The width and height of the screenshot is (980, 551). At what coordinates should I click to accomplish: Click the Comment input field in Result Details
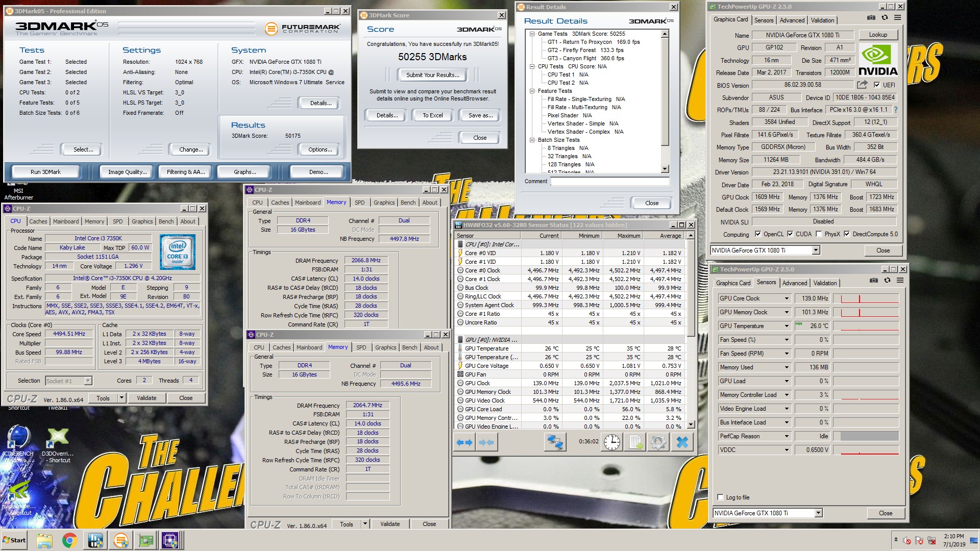click(609, 181)
